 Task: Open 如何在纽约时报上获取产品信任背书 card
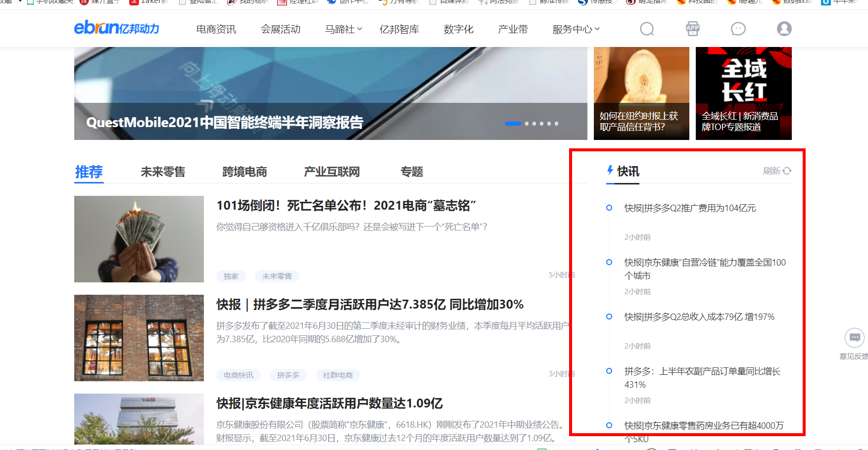click(641, 93)
